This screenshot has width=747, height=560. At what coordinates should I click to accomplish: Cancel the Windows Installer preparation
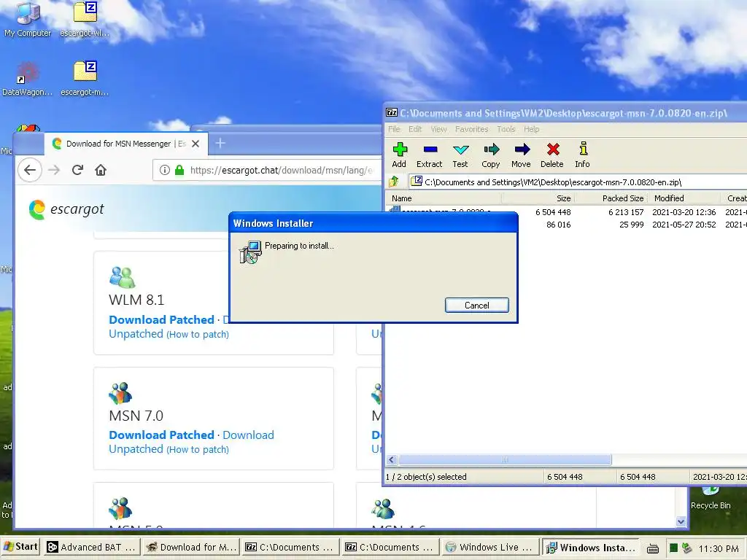[x=477, y=306]
